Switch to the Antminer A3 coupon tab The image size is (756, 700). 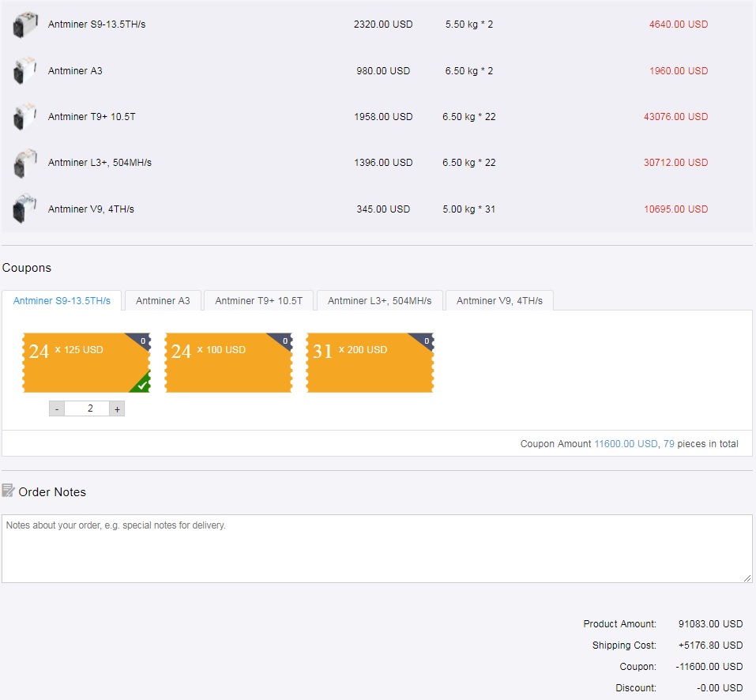tap(163, 301)
